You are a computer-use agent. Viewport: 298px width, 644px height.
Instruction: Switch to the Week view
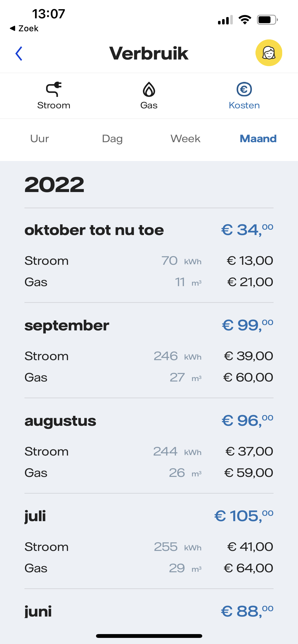click(185, 139)
